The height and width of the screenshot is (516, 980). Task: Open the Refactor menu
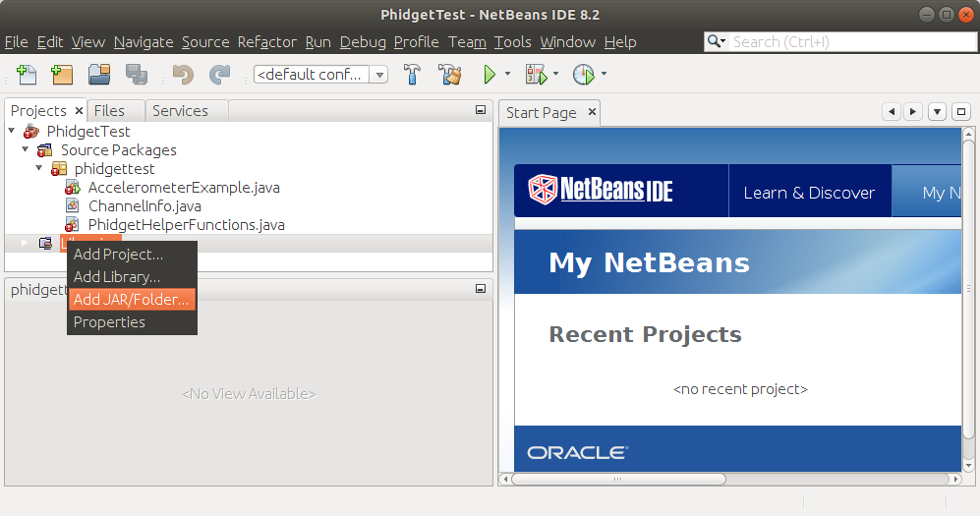(267, 42)
